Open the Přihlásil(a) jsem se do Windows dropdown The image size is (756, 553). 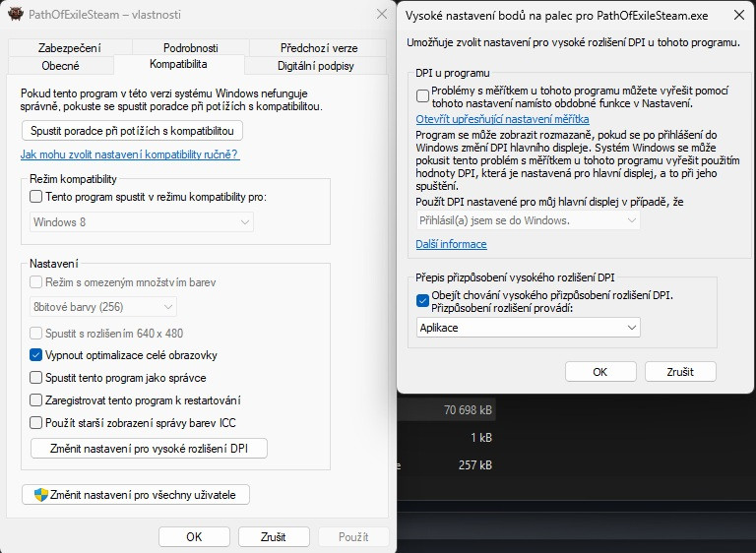tap(528, 220)
